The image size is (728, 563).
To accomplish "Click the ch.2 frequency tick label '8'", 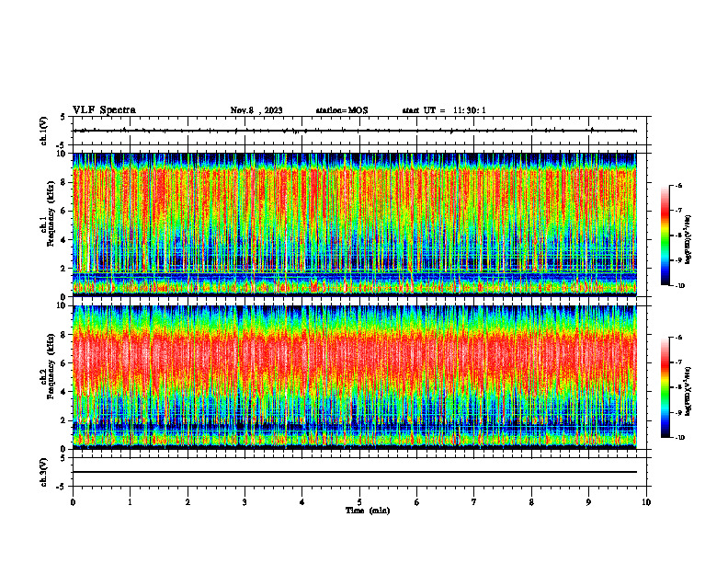I will pos(63,335).
